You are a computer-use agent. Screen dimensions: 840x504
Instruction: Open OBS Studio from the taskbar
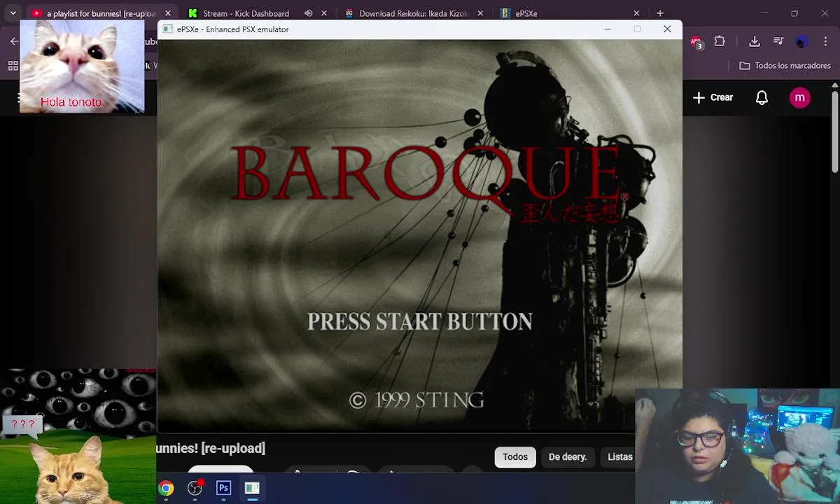pos(195,488)
